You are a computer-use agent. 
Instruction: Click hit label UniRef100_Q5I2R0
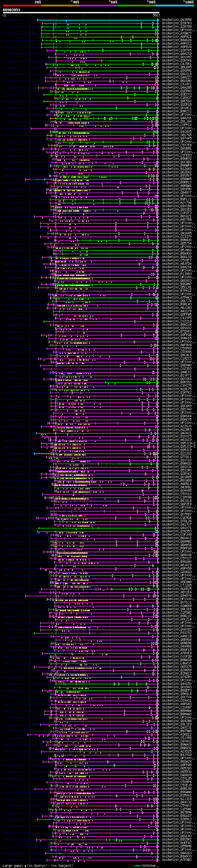click(x=177, y=470)
